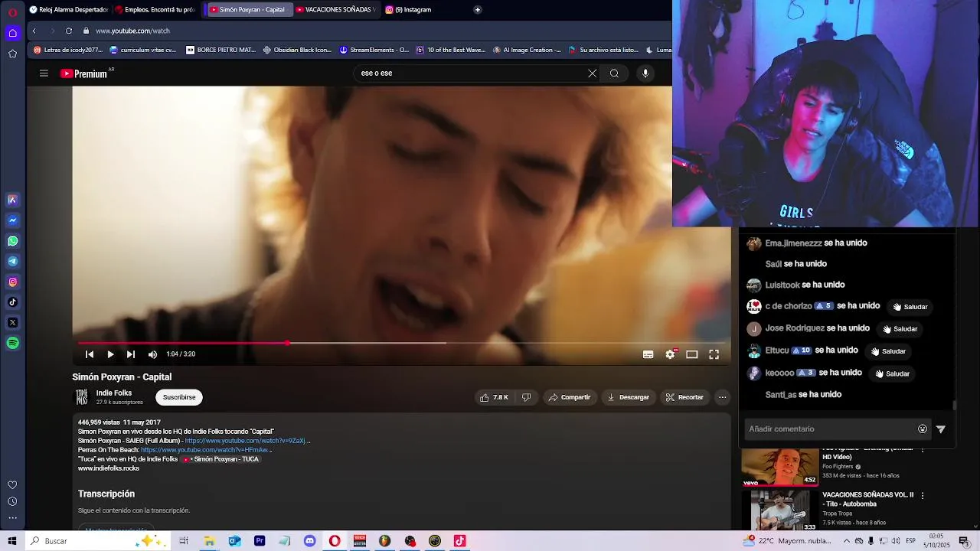Open StreamElements bookmark
980x551 pixels.
pyautogui.click(x=374, y=50)
